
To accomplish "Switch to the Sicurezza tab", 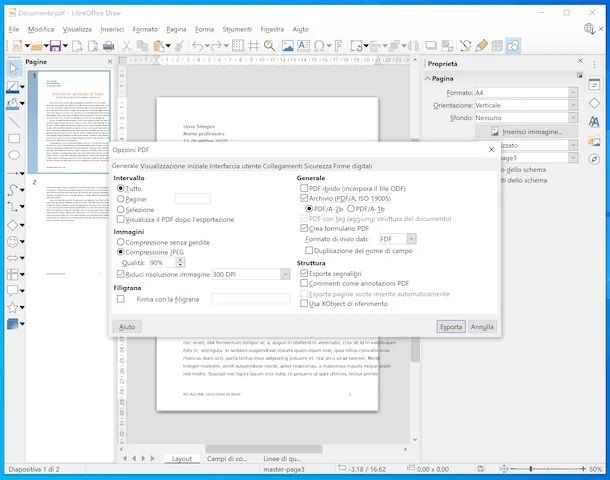I will pos(317,166).
